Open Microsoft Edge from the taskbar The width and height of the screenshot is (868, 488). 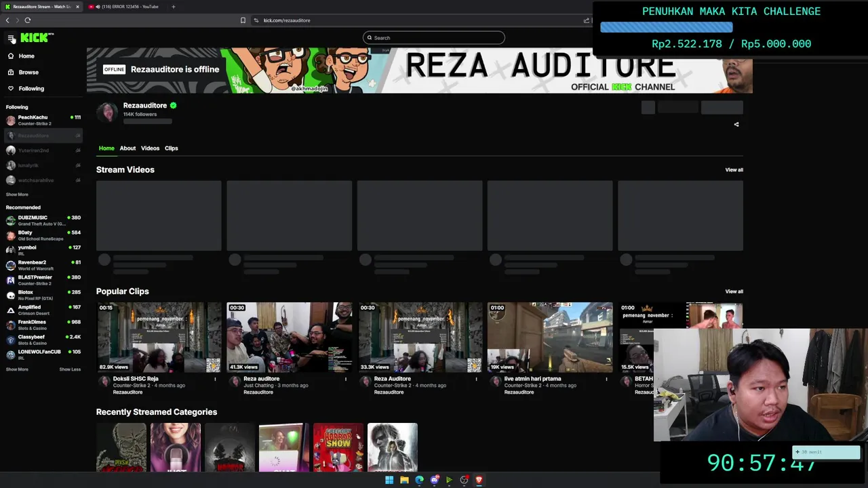(x=419, y=480)
